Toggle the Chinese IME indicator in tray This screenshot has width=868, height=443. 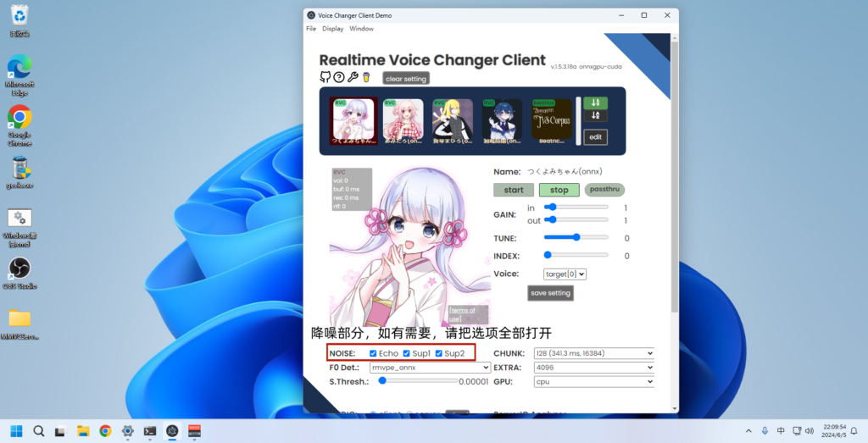(x=781, y=431)
